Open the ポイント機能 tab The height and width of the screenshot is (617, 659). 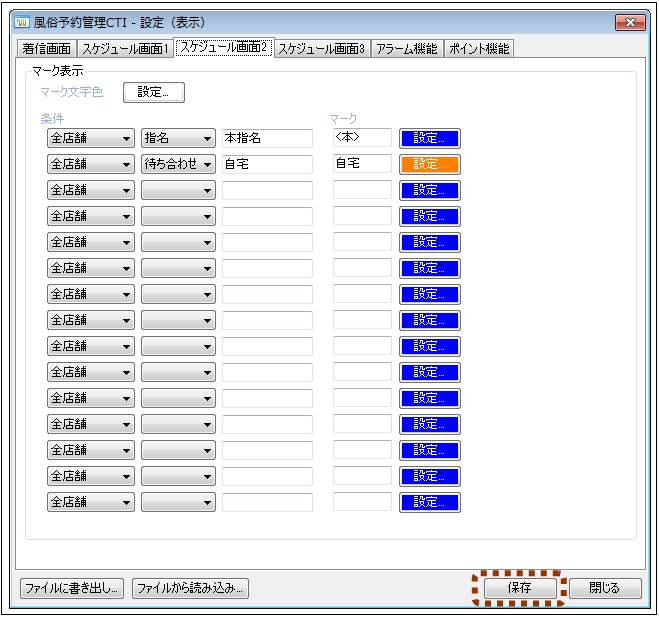[478, 49]
